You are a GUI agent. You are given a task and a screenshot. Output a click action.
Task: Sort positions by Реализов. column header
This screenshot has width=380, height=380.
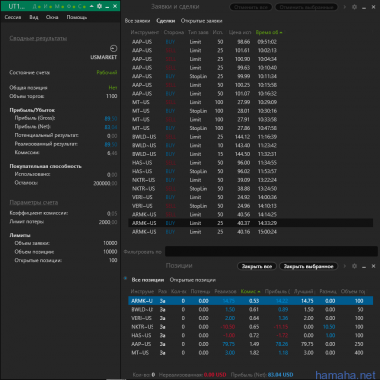point(226,291)
